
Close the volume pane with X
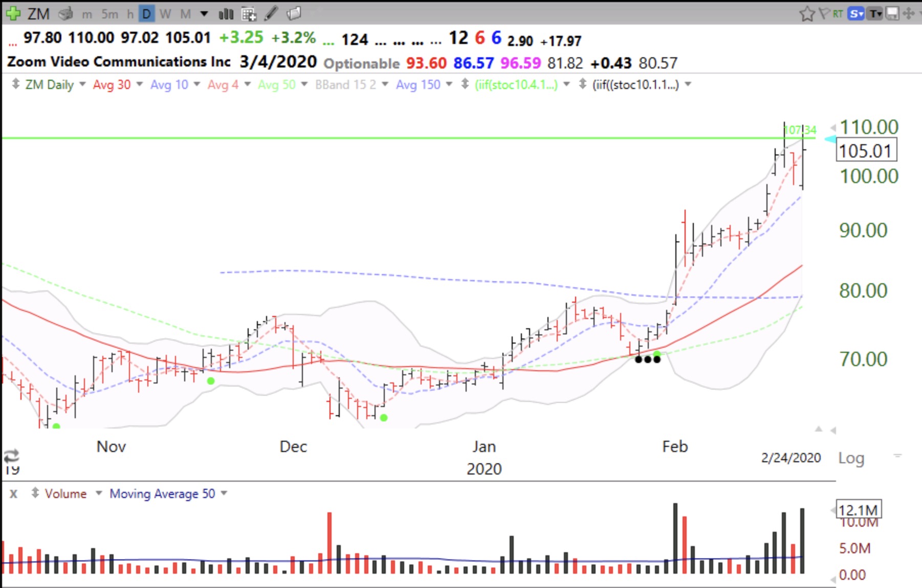point(14,494)
